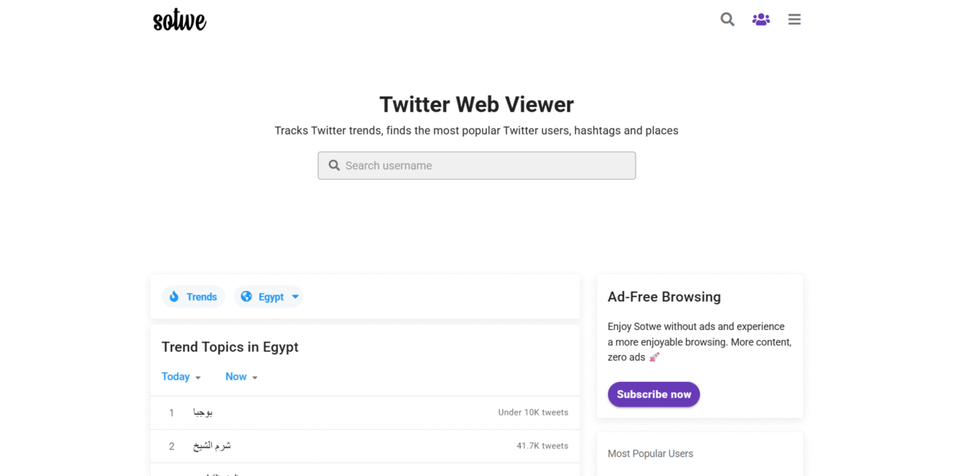Click the Ad-Free Browsing card title

coord(665,297)
